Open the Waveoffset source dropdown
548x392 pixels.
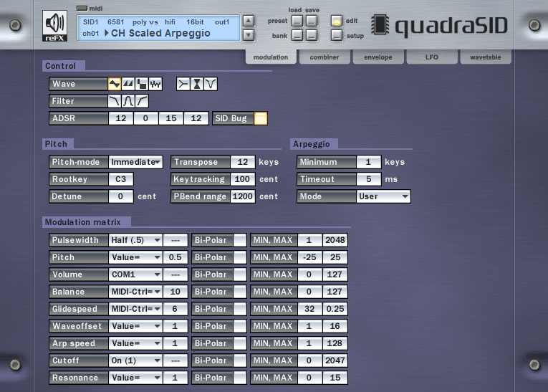[135, 326]
